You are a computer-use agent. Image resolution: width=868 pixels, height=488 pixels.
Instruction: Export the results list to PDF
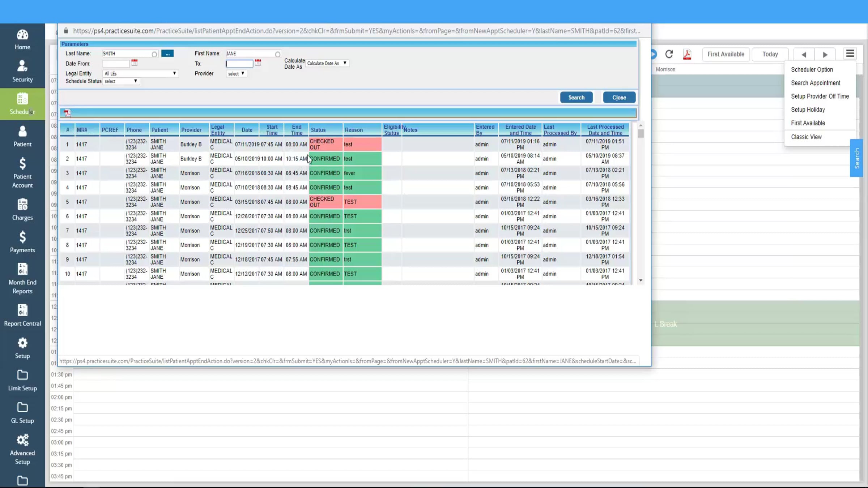[x=67, y=113]
